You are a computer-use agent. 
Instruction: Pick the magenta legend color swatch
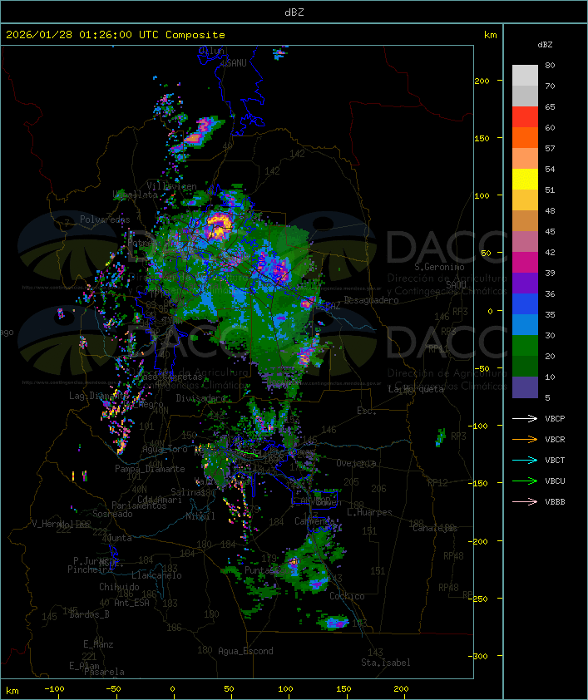click(525, 262)
